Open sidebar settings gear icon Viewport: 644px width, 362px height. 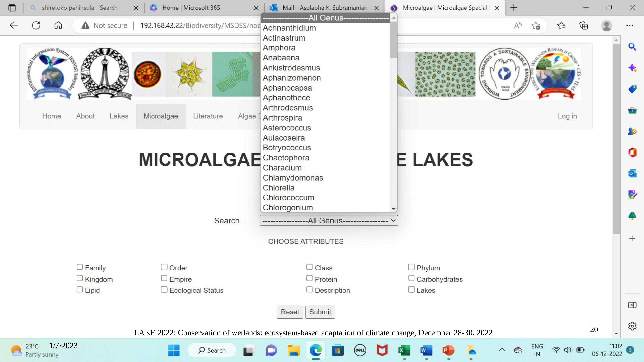[632, 326]
